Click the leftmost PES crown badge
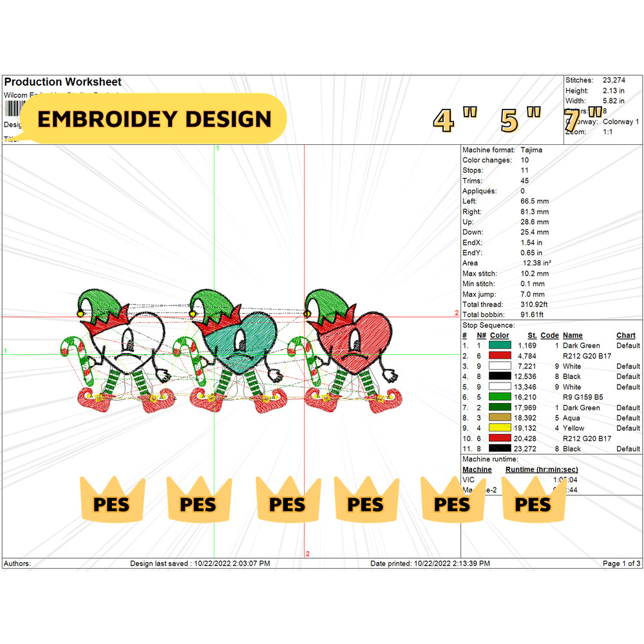Viewport: 644px width, 644px height. point(112,499)
